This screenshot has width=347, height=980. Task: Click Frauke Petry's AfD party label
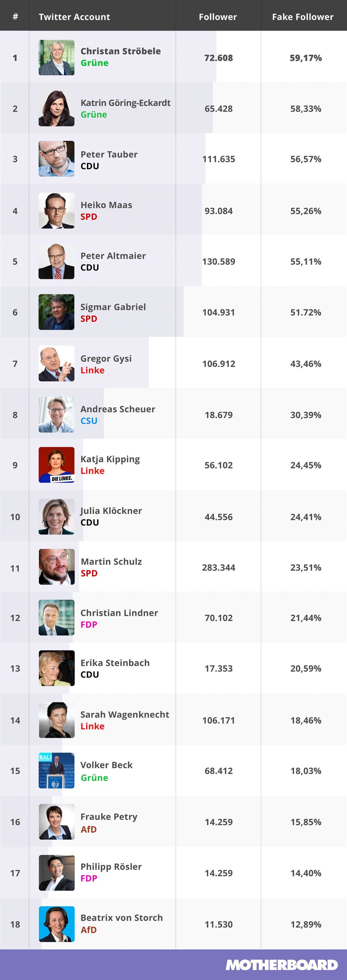tap(88, 829)
